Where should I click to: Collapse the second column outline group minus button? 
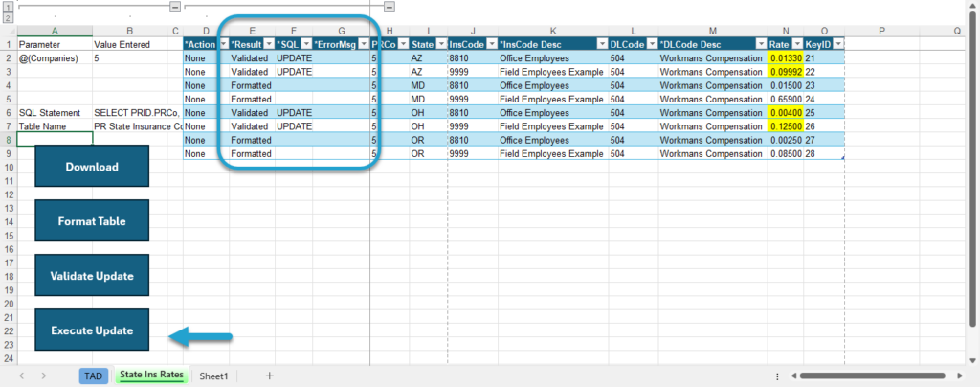390,7
